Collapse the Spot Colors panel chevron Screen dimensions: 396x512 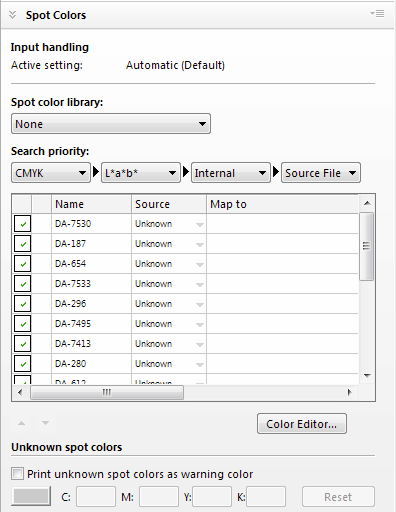pyautogui.click(x=12, y=15)
